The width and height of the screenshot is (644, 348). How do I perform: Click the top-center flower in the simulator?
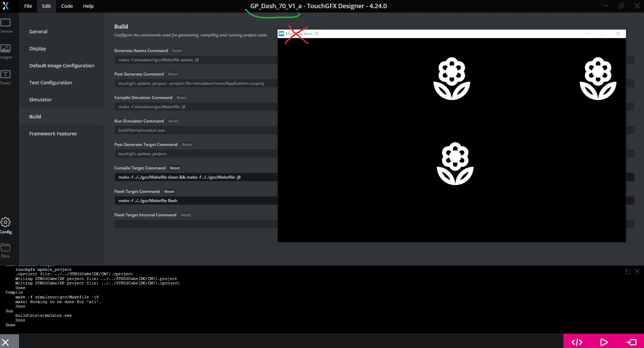point(451,79)
